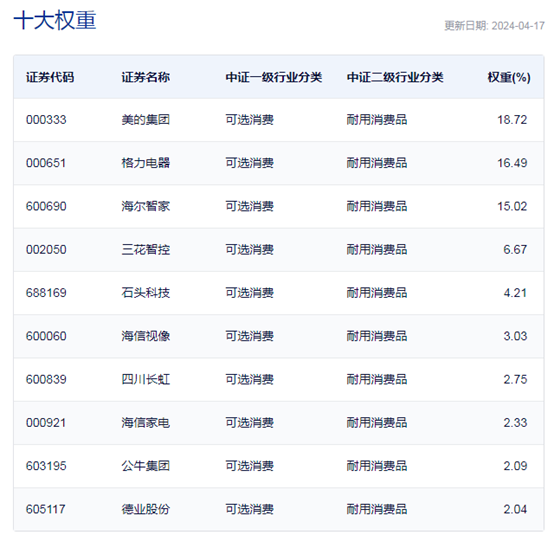Viewport: 554px width, 535px height.
Task: Click 耐用消费品 in the 格力电器 row
Action: coord(377,163)
